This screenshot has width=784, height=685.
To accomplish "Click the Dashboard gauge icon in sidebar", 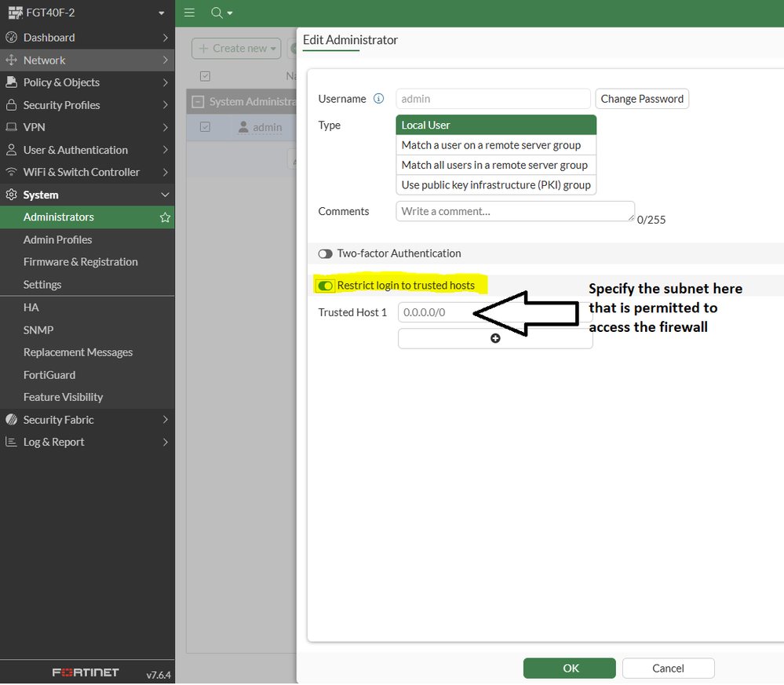I will pyautogui.click(x=11, y=38).
